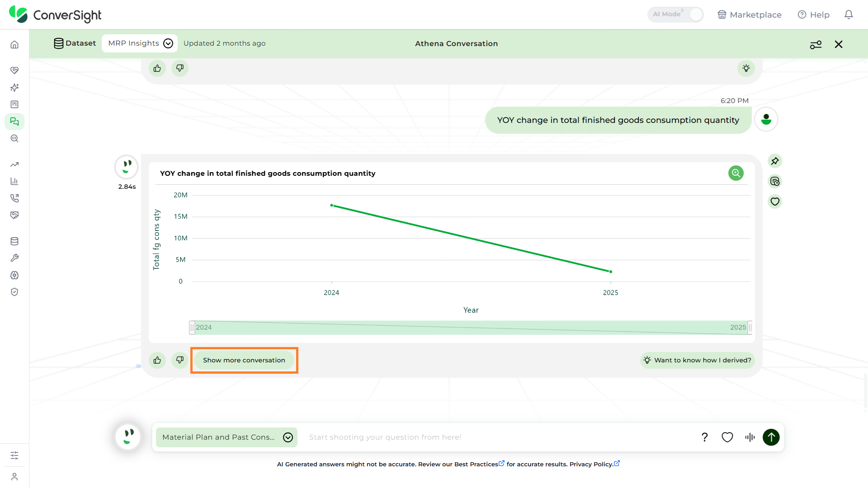
Task: Open the Privacy Policy link
Action: pyautogui.click(x=594, y=464)
